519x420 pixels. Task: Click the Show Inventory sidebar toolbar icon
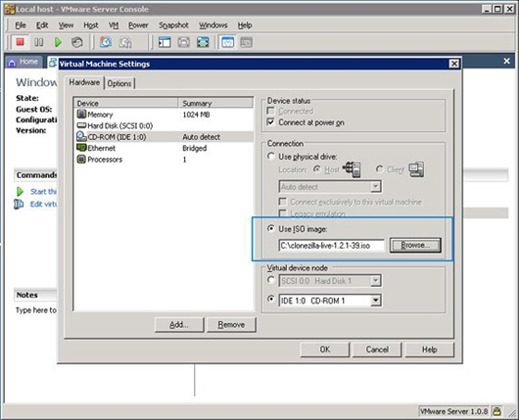[165, 42]
